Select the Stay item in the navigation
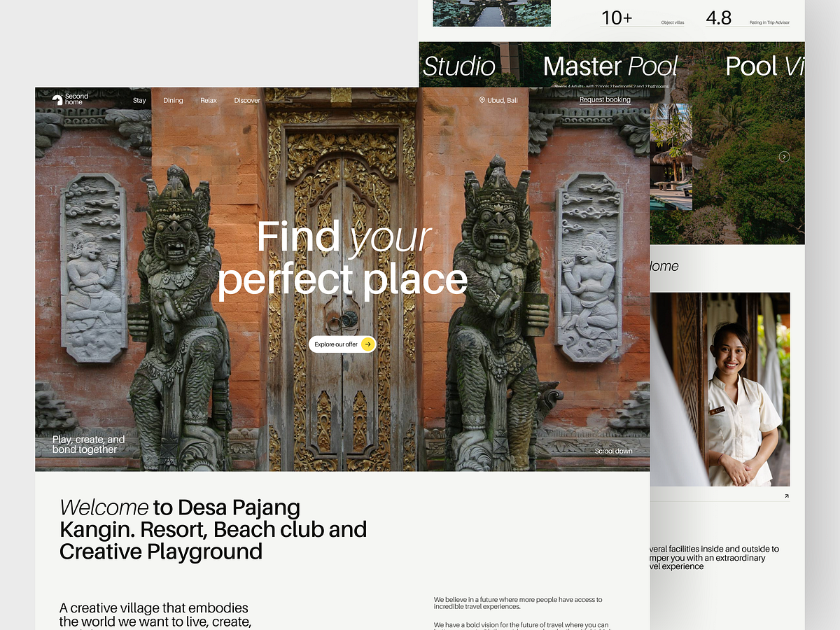 point(139,100)
